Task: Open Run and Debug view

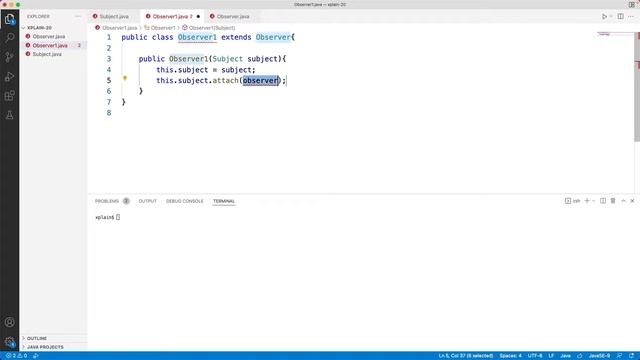Action: (9, 76)
